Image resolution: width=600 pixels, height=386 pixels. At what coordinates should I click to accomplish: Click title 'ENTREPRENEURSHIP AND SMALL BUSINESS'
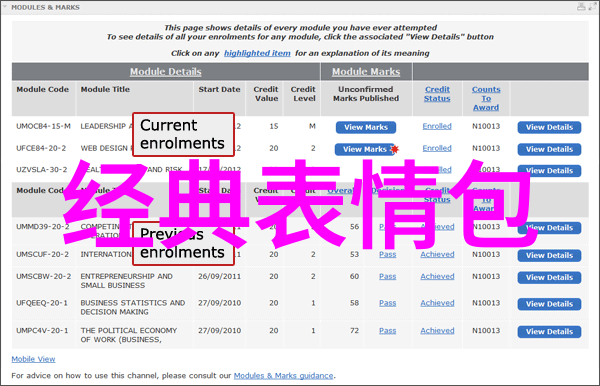[x=127, y=281]
